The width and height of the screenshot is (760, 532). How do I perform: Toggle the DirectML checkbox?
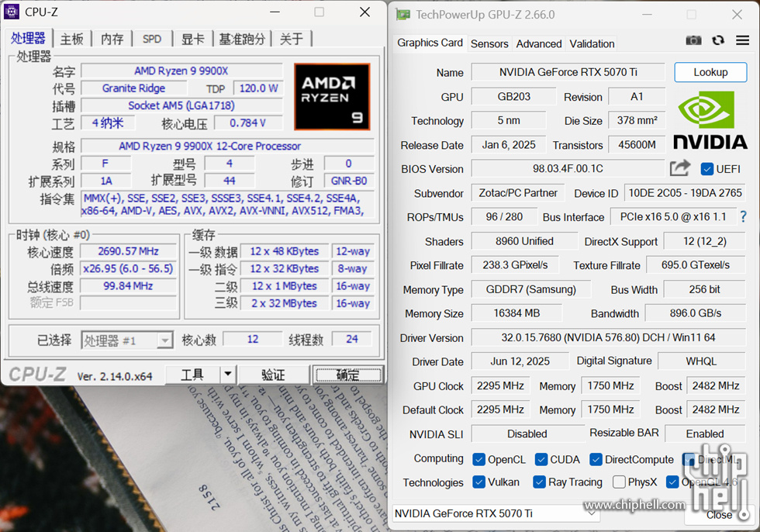[x=689, y=459]
